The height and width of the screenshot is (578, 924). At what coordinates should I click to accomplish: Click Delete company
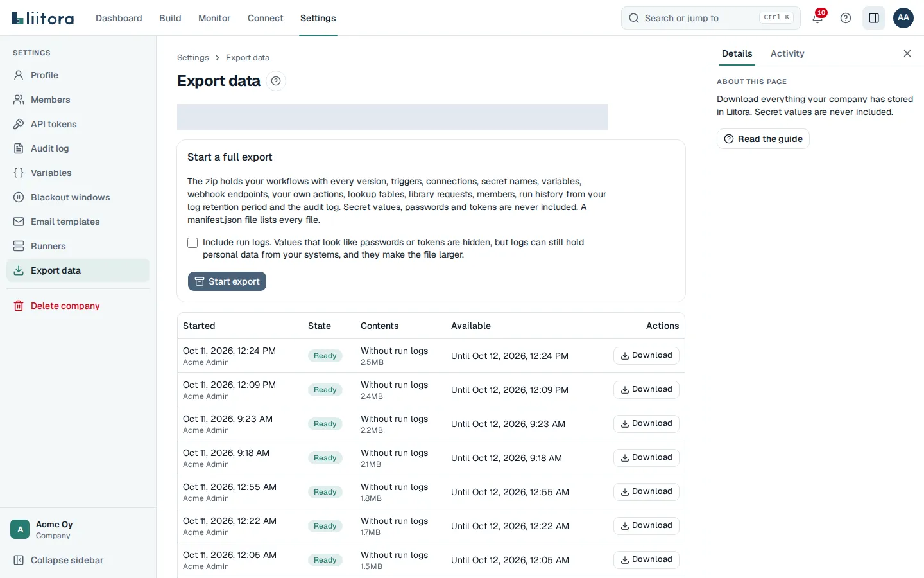pyautogui.click(x=78, y=306)
